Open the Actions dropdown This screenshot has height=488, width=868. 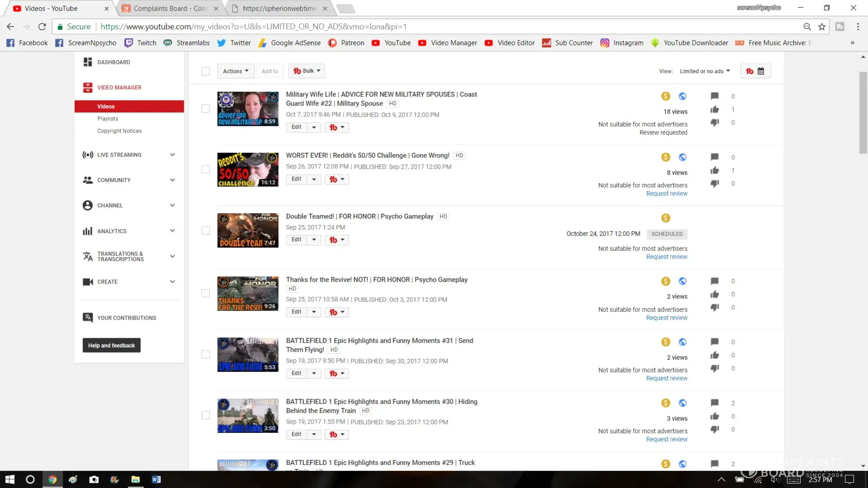point(235,71)
